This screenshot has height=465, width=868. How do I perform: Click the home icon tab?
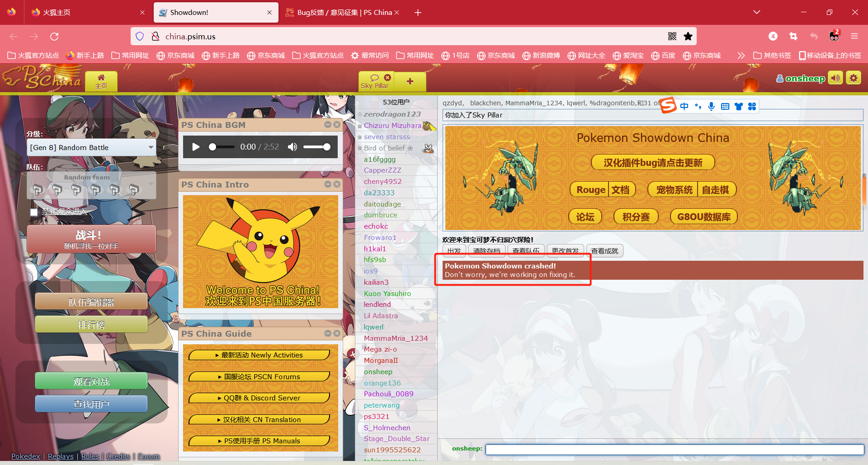click(x=101, y=81)
